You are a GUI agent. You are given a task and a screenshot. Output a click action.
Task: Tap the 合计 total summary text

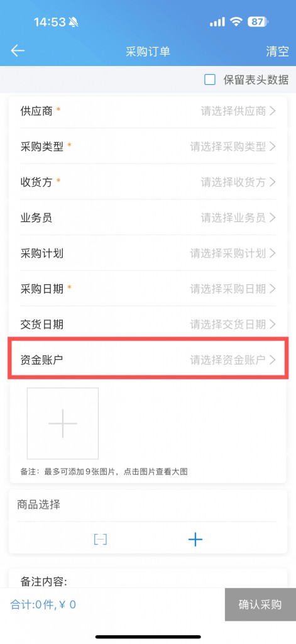pos(43,604)
